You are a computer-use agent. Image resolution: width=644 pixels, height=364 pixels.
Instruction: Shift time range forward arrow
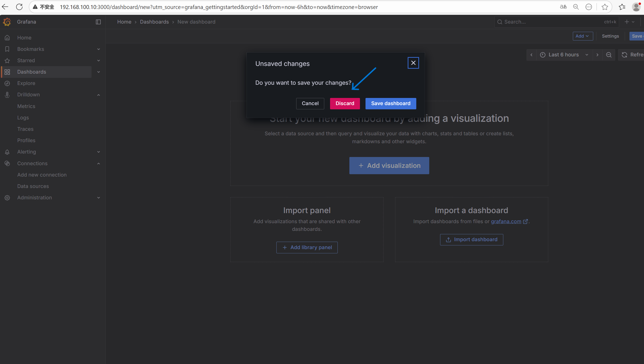pos(597,55)
